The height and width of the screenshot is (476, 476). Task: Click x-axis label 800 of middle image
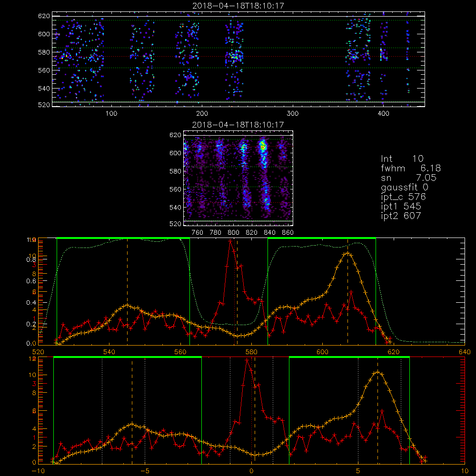click(233, 233)
